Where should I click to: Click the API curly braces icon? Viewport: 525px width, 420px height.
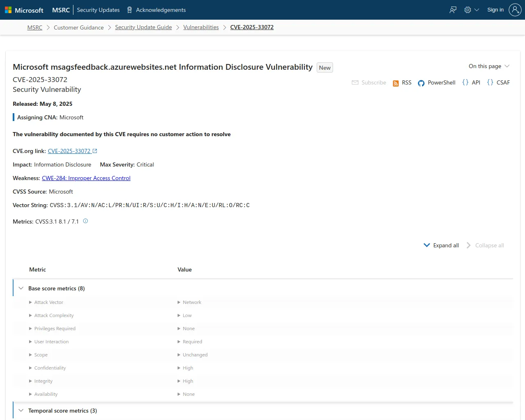465,82
